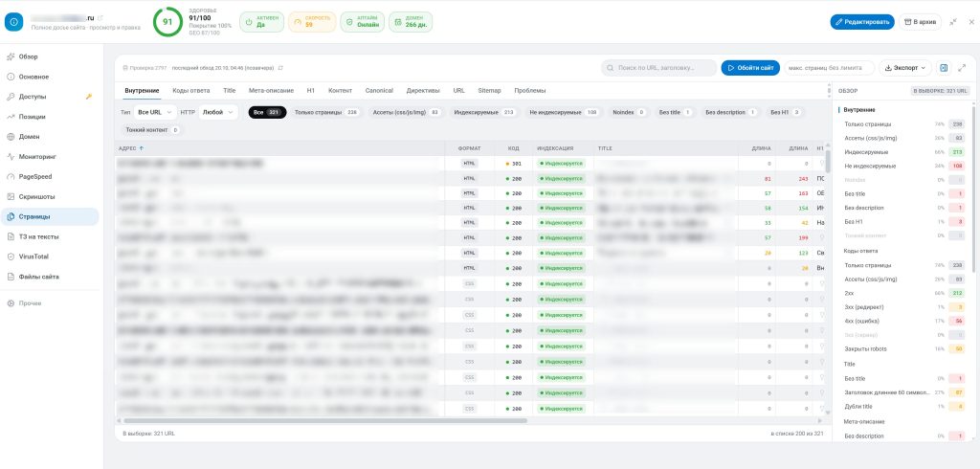Open the HTTP Любой dropdown
The image size is (980, 469).
pyautogui.click(x=218, y=113)
